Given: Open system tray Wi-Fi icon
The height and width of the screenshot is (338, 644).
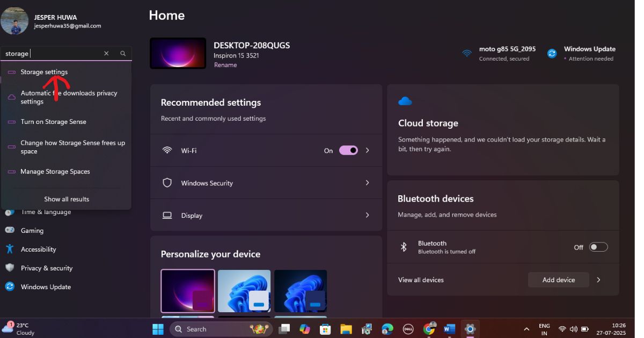Looking at the screenshot, I should point(562,329).
